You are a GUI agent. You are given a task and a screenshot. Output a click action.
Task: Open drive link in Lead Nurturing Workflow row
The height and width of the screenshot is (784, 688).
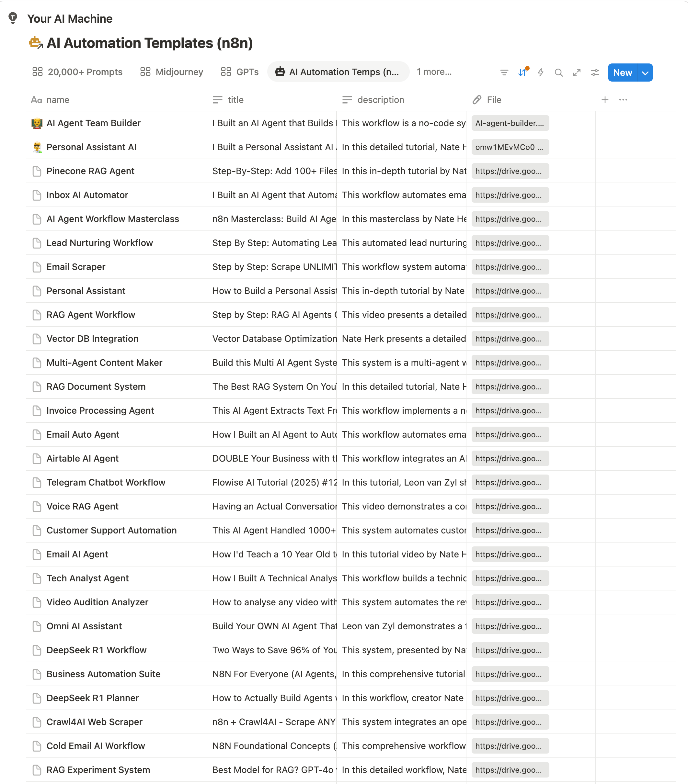[x=510, y=243]
